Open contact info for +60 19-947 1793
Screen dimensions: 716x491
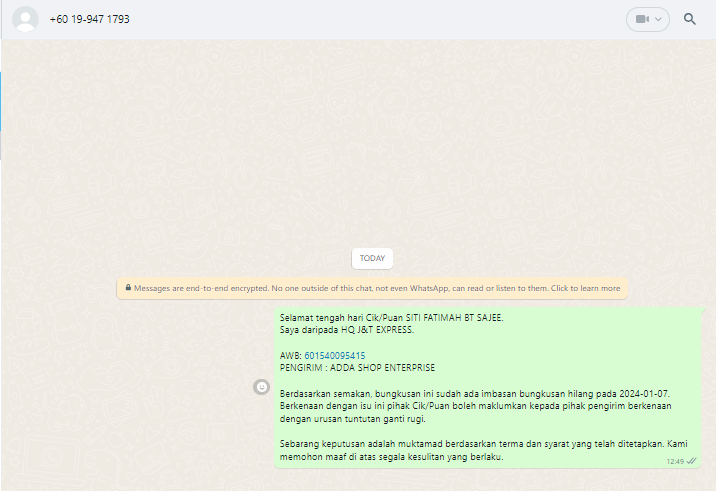pyautogui.click(x=90, y=19)
